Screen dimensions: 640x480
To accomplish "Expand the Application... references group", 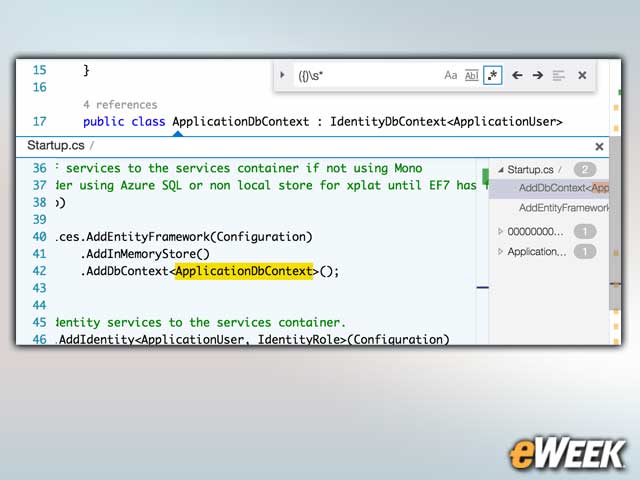I will [x=500, y=251].
